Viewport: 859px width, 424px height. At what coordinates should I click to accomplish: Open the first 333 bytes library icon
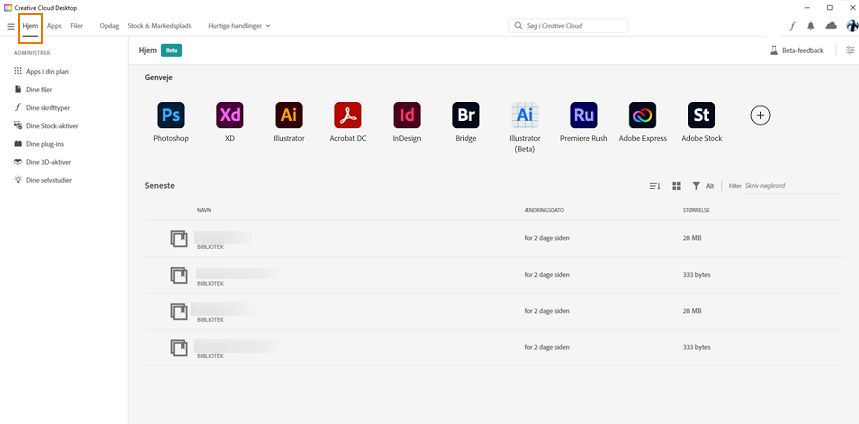coord(179,275)
